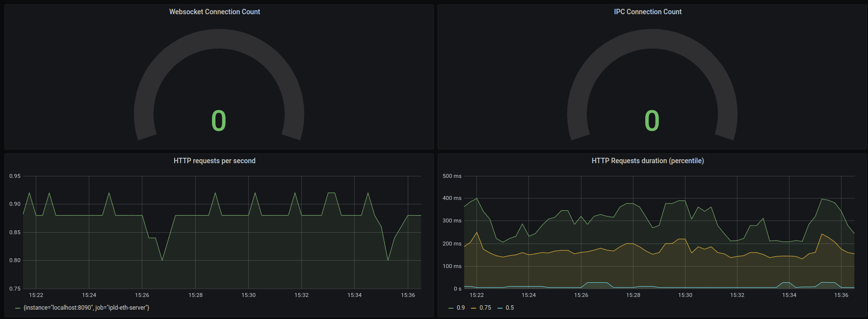
Task: Click the yellow color line beside 0.75 legend
Action: coord(473,308)
